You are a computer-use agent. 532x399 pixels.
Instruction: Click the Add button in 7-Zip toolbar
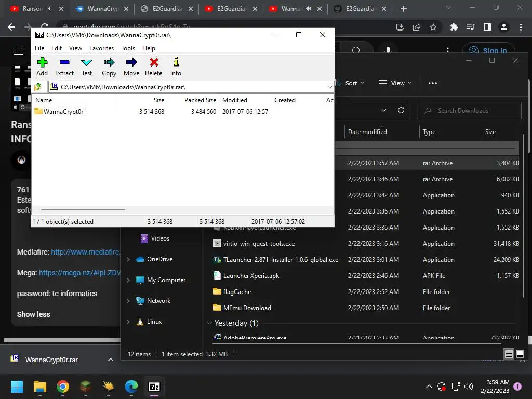42,66
